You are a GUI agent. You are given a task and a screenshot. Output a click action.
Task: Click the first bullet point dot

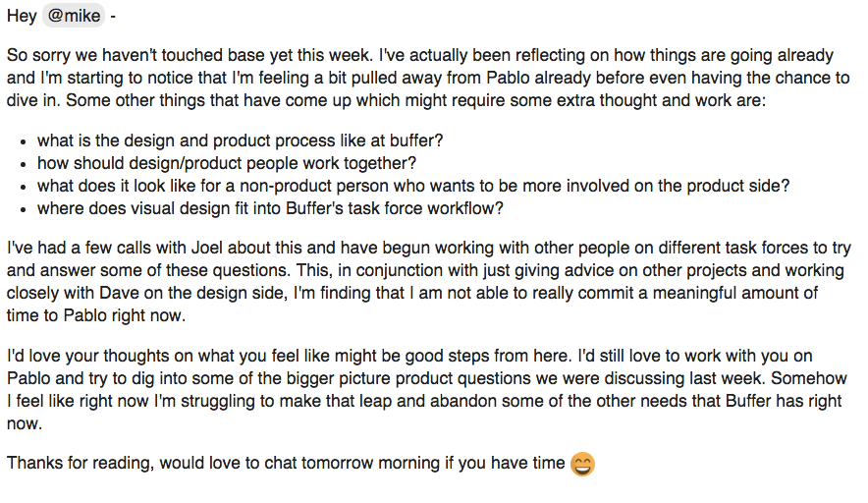[27, 141]
